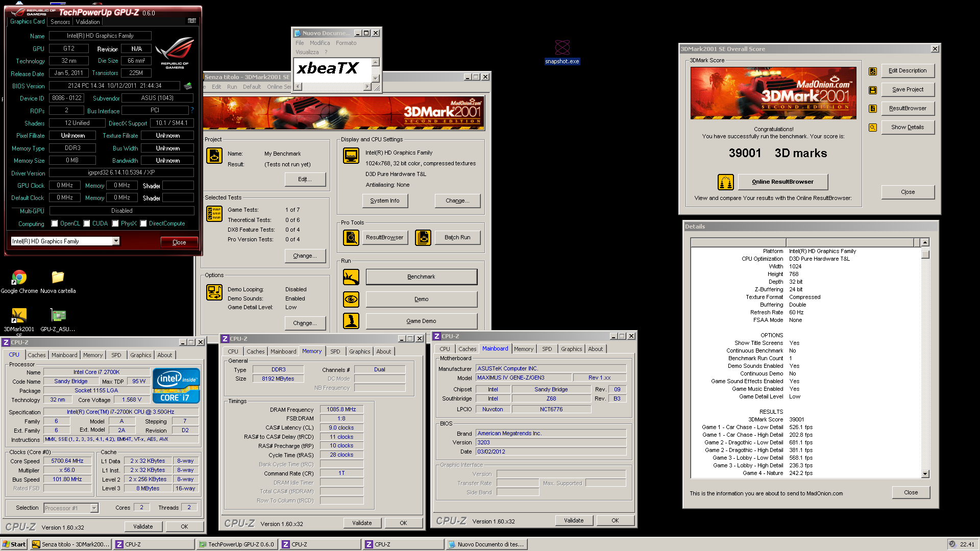Click the System Info button
Viewport: 980px width, 551px height.
coord(385,201)
